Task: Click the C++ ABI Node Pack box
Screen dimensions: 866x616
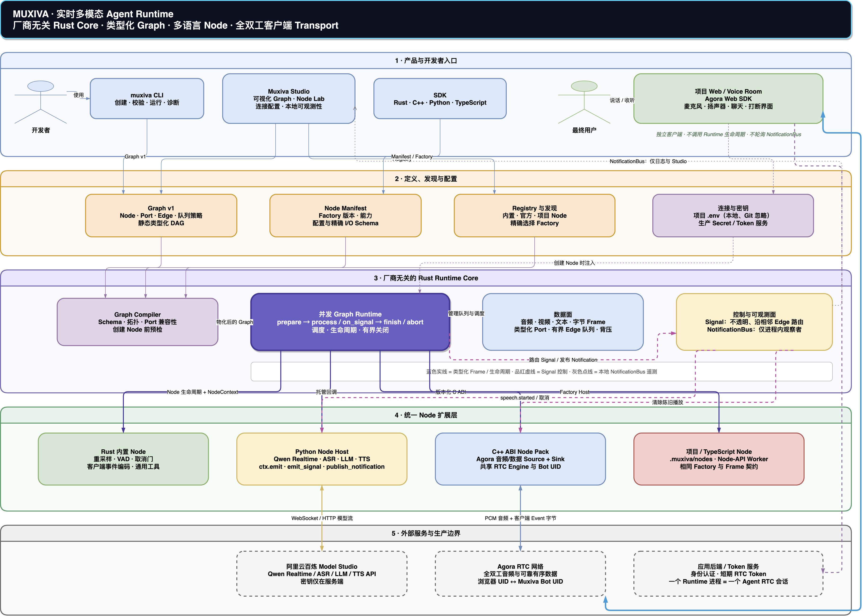Action: pyautogui.click(x=520, y=459)
